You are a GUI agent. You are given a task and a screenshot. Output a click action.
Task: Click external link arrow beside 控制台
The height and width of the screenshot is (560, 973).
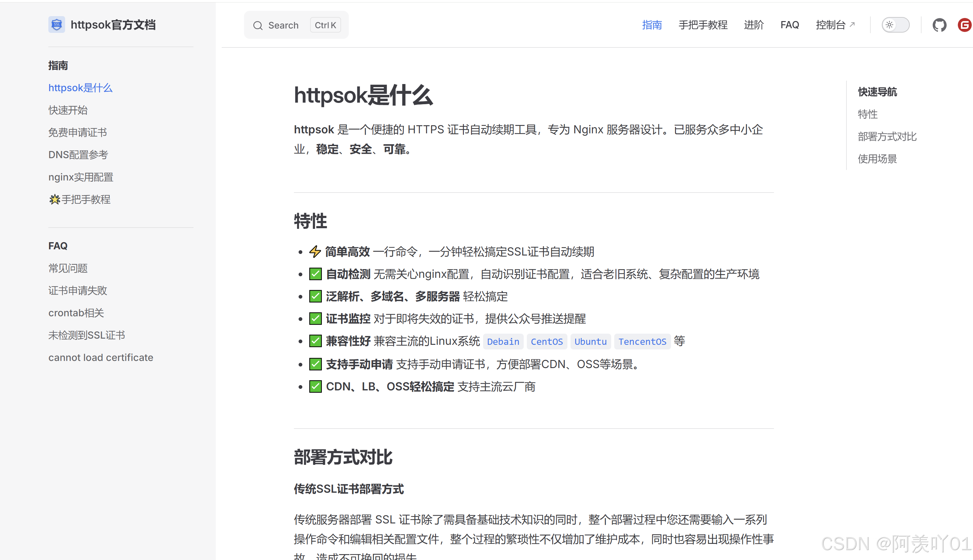[x=852, y=24]
